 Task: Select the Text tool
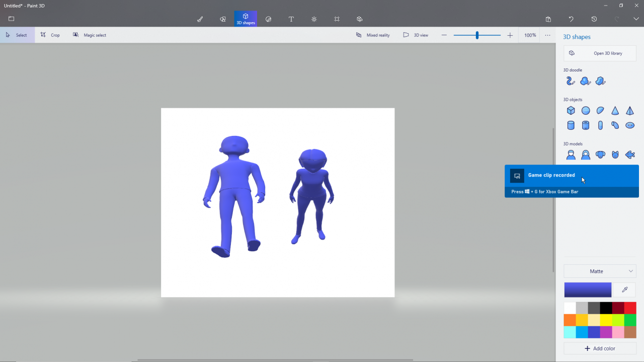pyautogui.click(x=291, y=19)
